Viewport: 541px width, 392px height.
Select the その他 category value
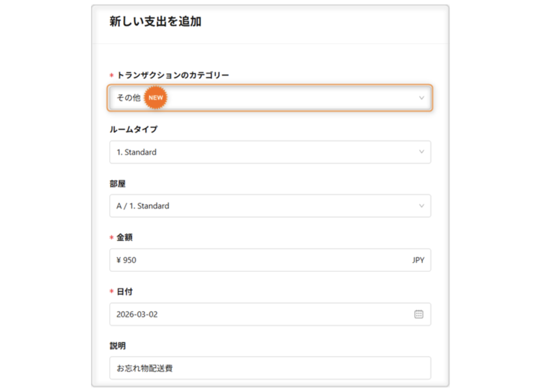tap(127, 98)
